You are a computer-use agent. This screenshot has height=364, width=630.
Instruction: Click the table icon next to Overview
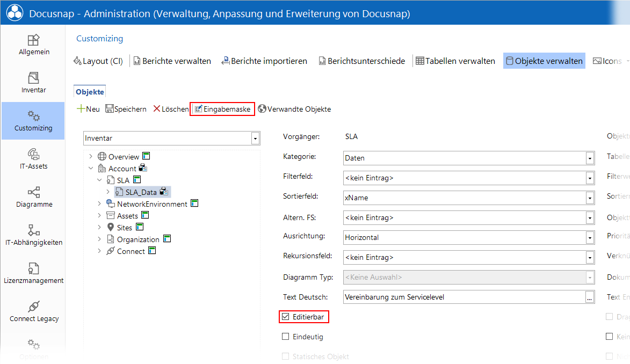coord(146,156)
